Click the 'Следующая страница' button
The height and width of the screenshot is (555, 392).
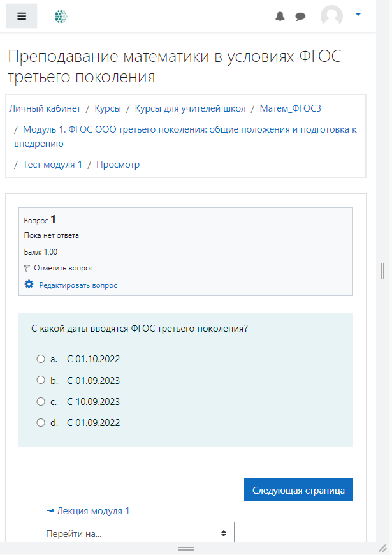pos(298,490)
